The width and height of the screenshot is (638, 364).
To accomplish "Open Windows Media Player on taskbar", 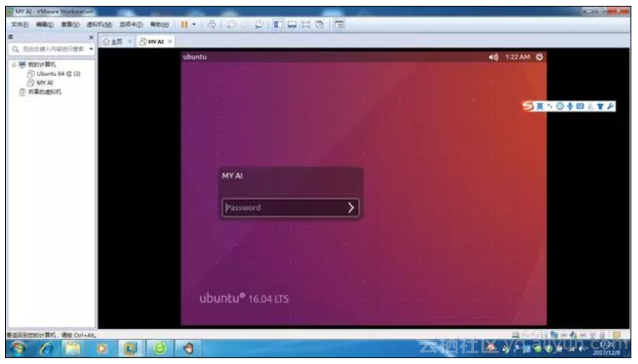I will tap(102, 348).
